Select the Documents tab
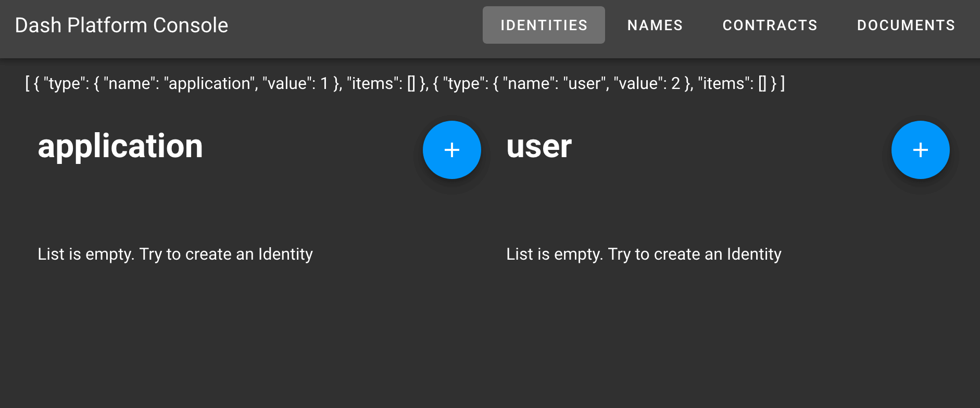This screenshot has width=980, height=408. pyautogui.click(x=906, y=25)
